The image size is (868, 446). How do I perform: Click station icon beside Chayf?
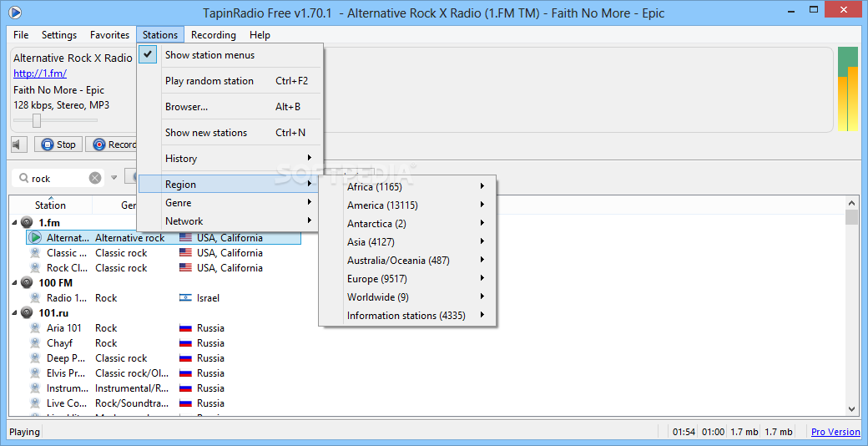point(35,343)
